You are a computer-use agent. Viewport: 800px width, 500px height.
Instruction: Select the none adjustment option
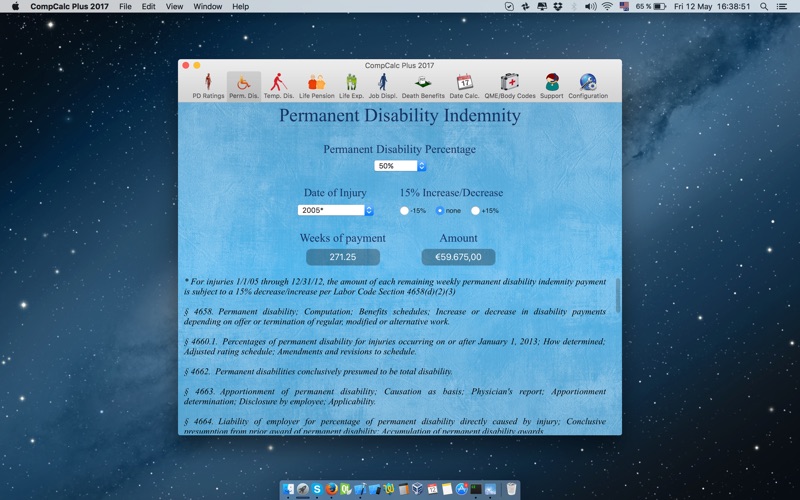point(440,210)
